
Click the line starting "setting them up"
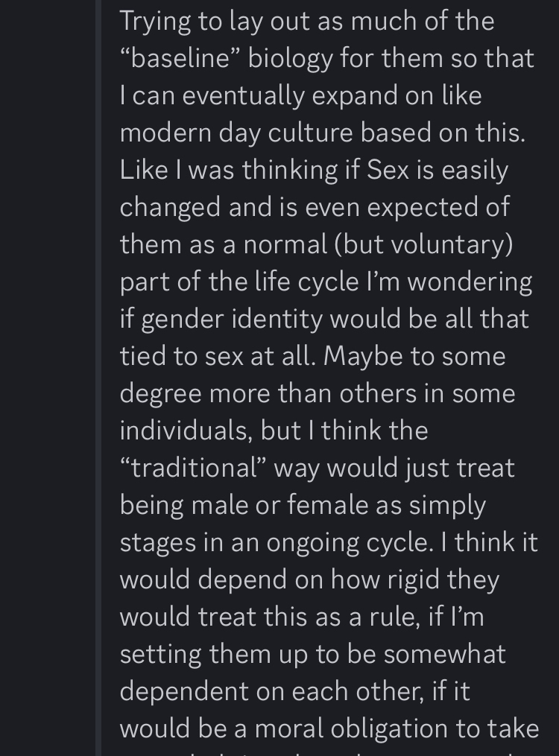(312, 654)
